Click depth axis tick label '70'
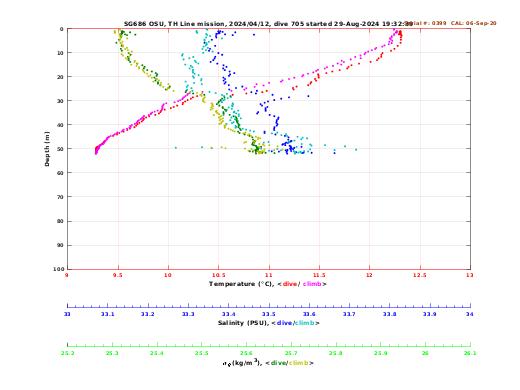The image size is (520, 390). (60, 197)
